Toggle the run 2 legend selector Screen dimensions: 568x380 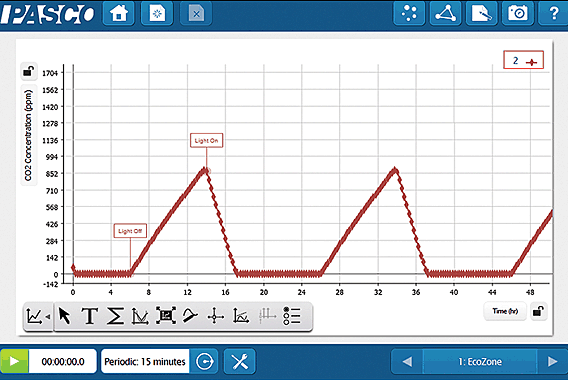[x=523, y=60]
